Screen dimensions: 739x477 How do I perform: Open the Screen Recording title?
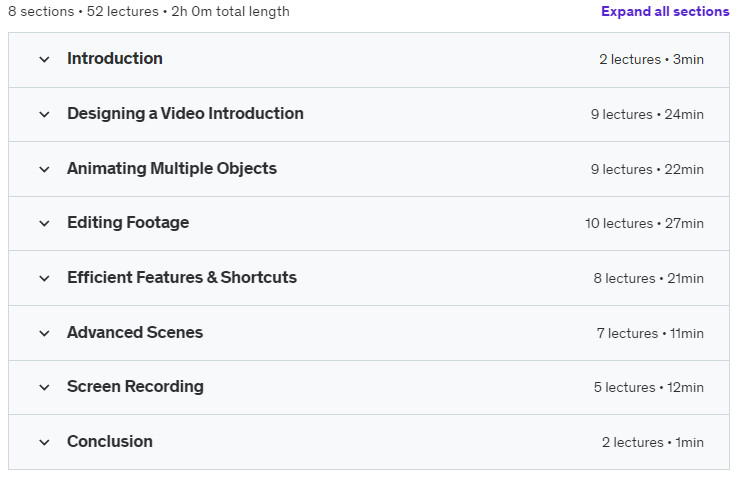[x=135, y=387]
